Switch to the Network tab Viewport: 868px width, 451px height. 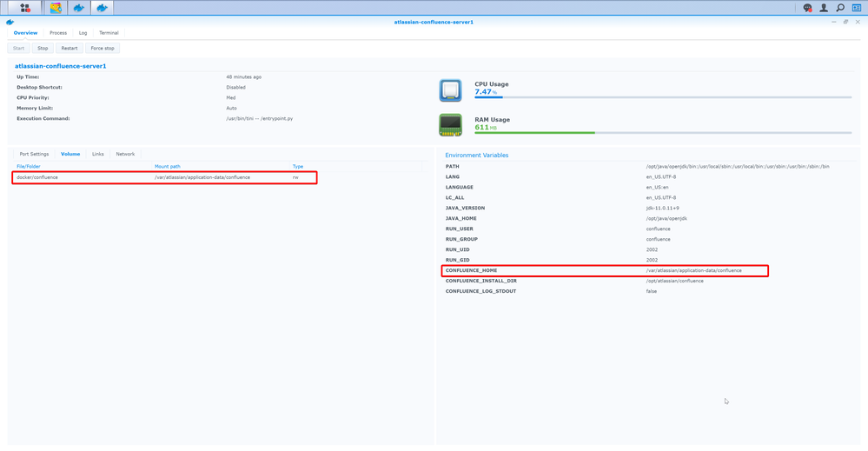(x=125, y=154)
